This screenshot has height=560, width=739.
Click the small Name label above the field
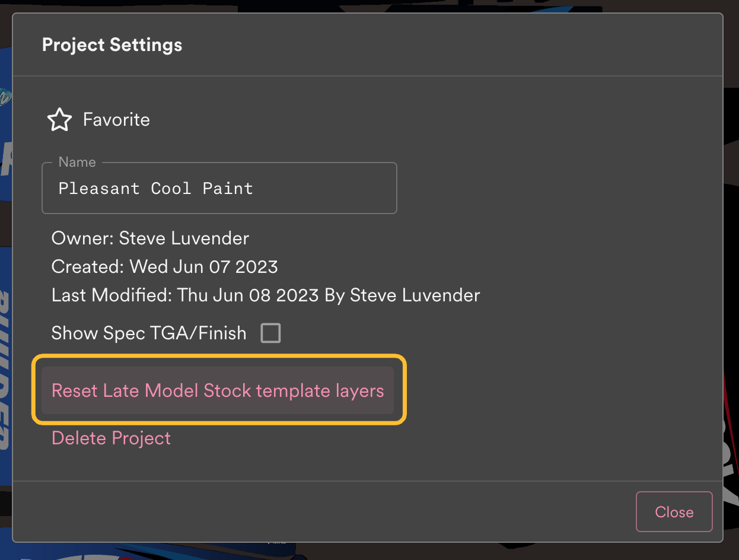click(77, 162)
